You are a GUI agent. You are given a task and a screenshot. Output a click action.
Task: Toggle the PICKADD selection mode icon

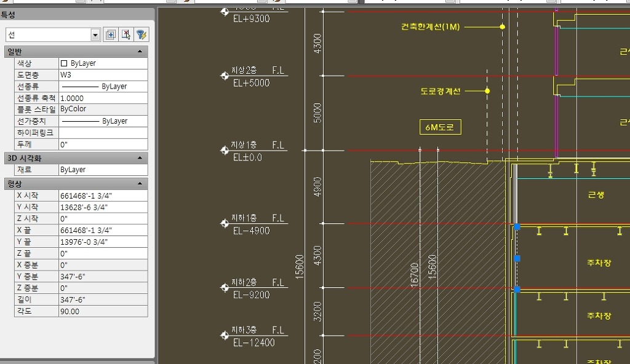111,34
